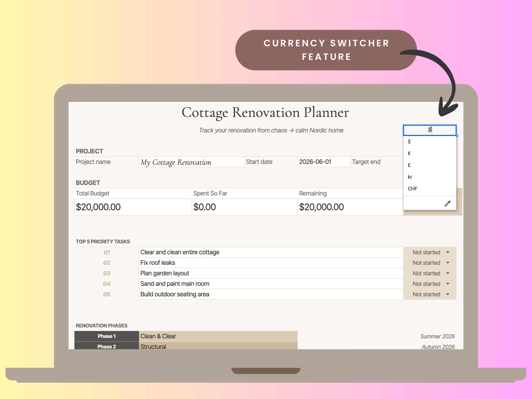Click the TOP 5 PRIORITY TASKS heading

coord(103,242)
